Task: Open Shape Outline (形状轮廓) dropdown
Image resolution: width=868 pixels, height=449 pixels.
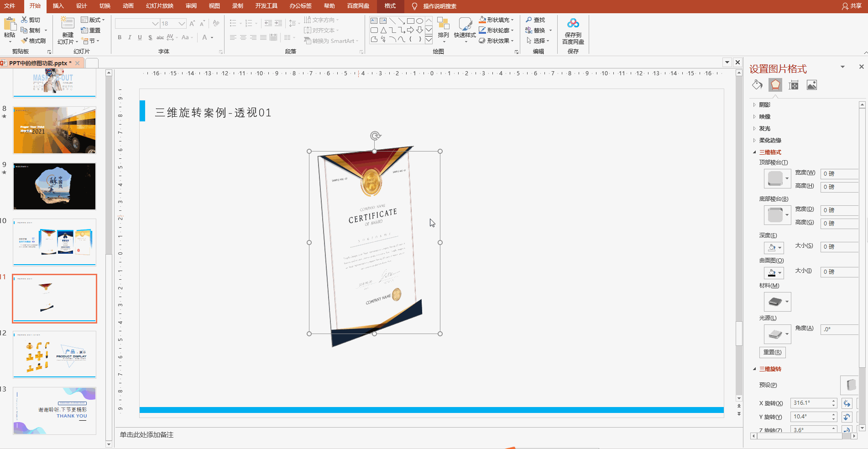Action: (x=496, y=30)
